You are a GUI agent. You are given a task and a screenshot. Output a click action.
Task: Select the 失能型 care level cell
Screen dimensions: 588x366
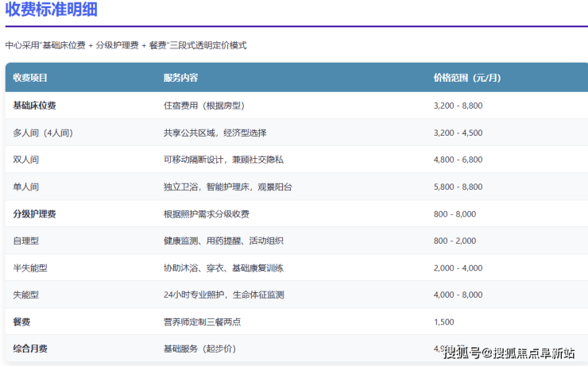point(25,295)
